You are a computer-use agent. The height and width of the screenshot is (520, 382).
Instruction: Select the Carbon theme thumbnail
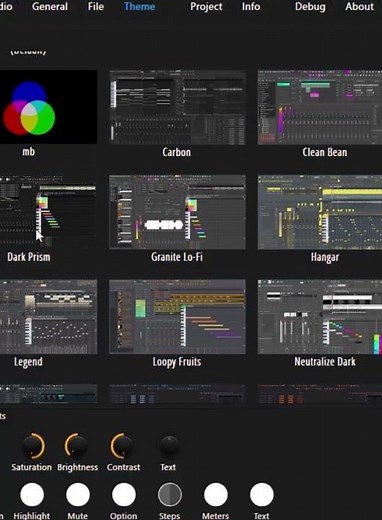pos(177,107)
